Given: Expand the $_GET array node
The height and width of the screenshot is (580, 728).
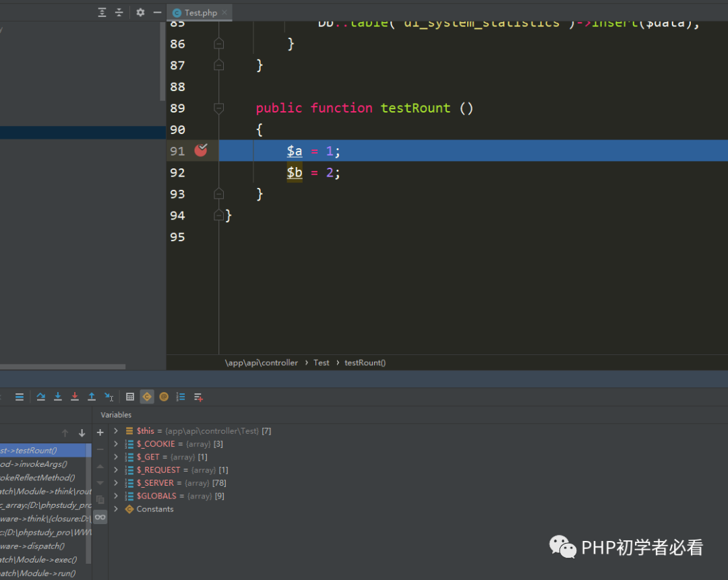Looking at the screenshot, I should pyautogui.click(x=116, y=457).
